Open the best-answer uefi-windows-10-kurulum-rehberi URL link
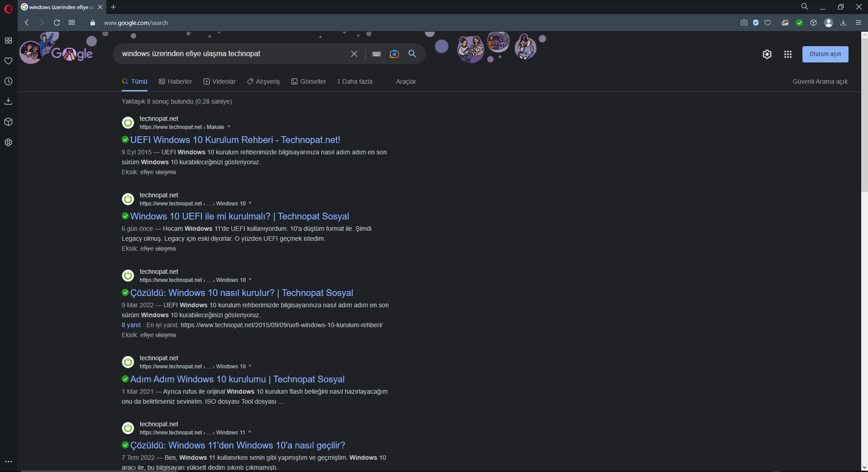Image resolution: width=868 pixels, height=472 pixels. tap(282, 325)
